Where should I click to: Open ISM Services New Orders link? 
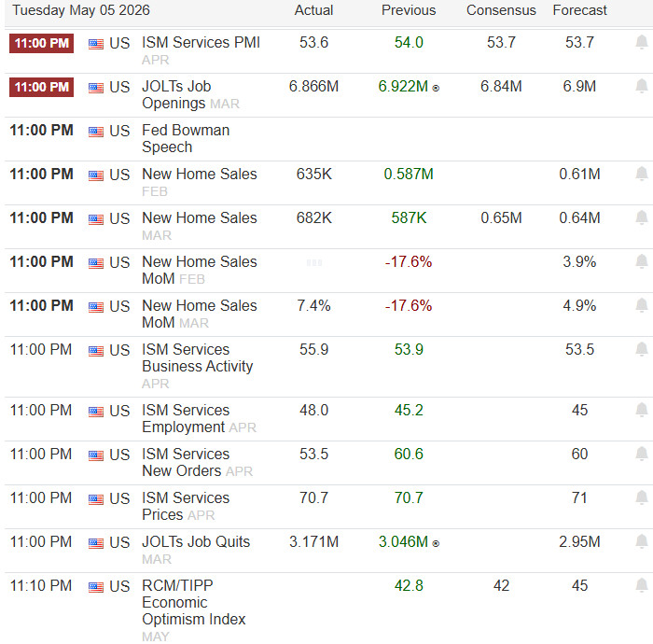(186, 462)
